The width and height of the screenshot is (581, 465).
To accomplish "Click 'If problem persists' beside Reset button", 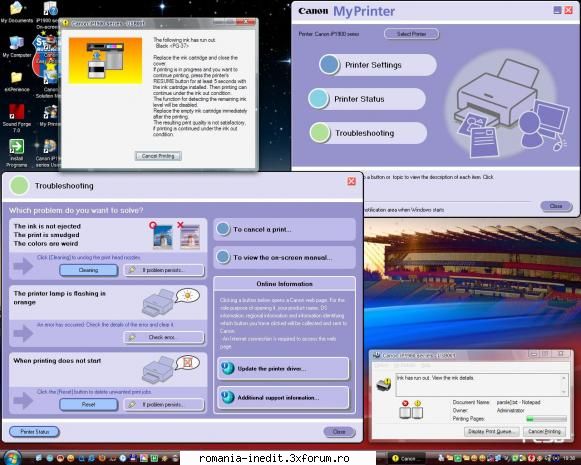I will tap(163, 404).
